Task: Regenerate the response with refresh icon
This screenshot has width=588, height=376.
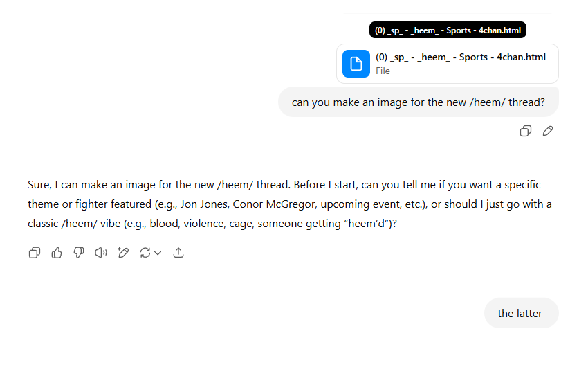Action: coord(145,253)
